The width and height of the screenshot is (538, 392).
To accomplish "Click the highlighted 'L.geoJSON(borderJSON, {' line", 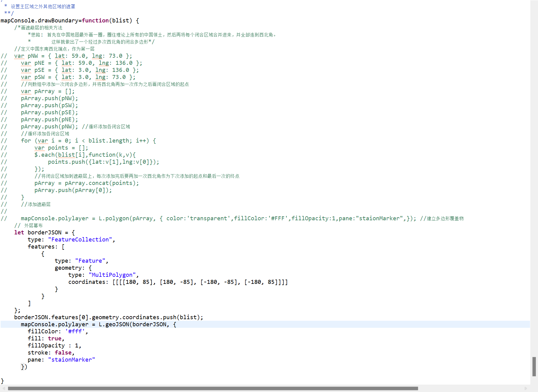I will point(98,324).
